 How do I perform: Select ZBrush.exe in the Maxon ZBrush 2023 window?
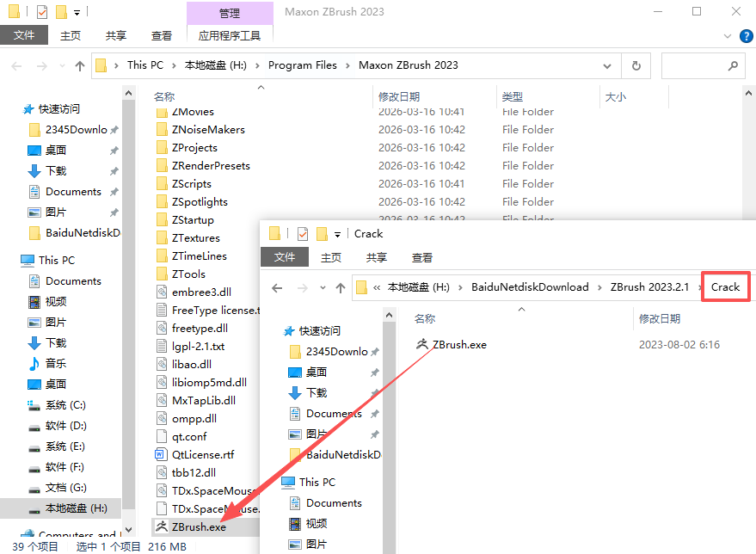[x=199, y=527]
